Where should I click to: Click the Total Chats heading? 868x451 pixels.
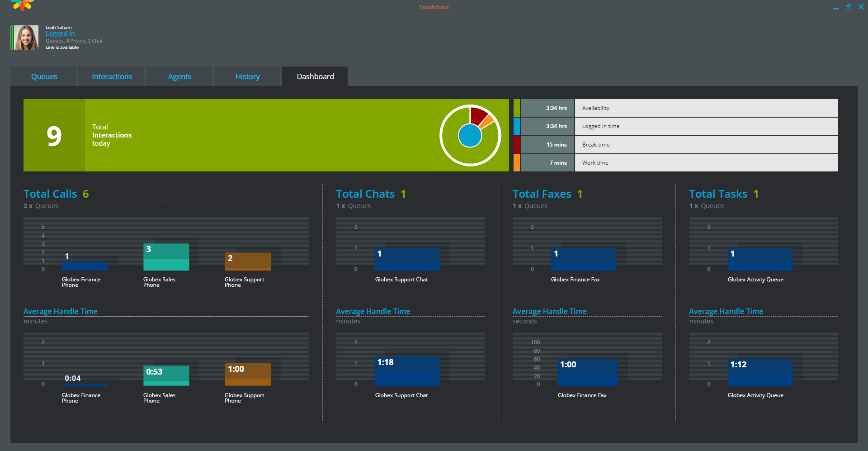[365, 194]
